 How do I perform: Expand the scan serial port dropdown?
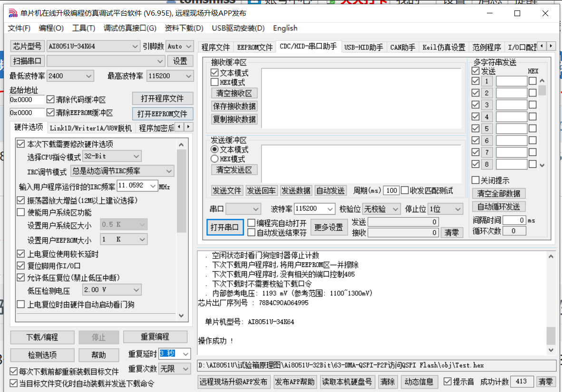pyautogui.click(x=160, y=61)
